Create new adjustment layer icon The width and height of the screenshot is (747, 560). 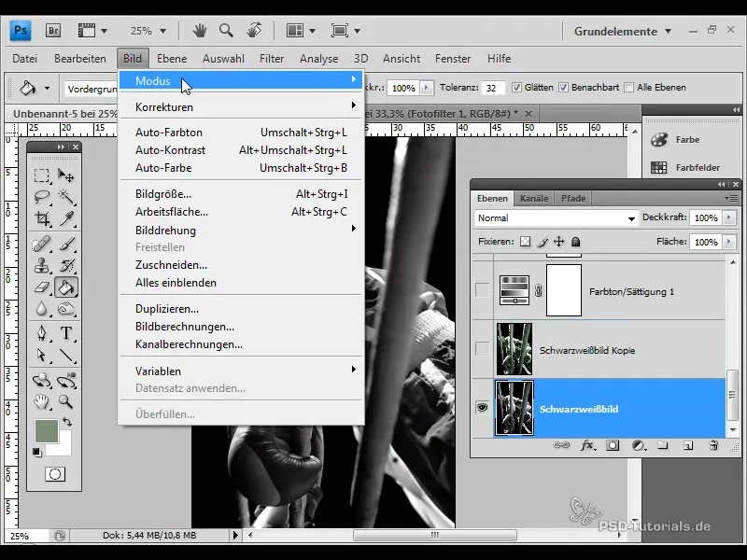coord(638,446)
